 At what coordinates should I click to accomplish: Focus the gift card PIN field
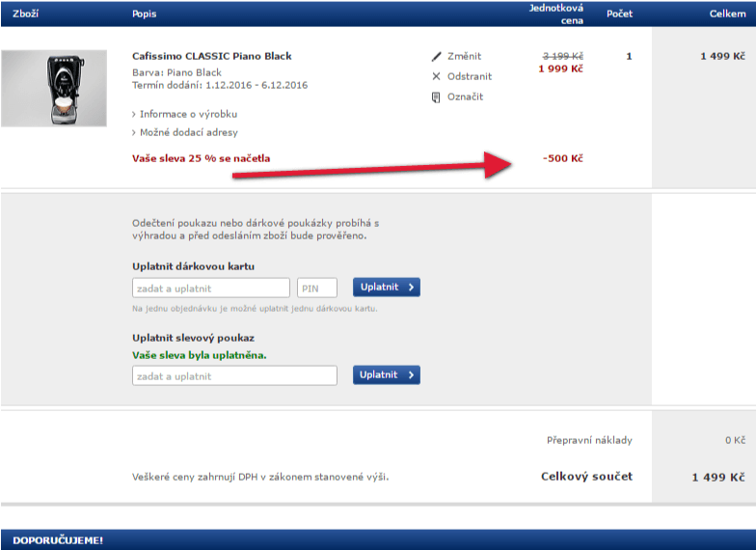pyautogui.click(x=316, y=288)
